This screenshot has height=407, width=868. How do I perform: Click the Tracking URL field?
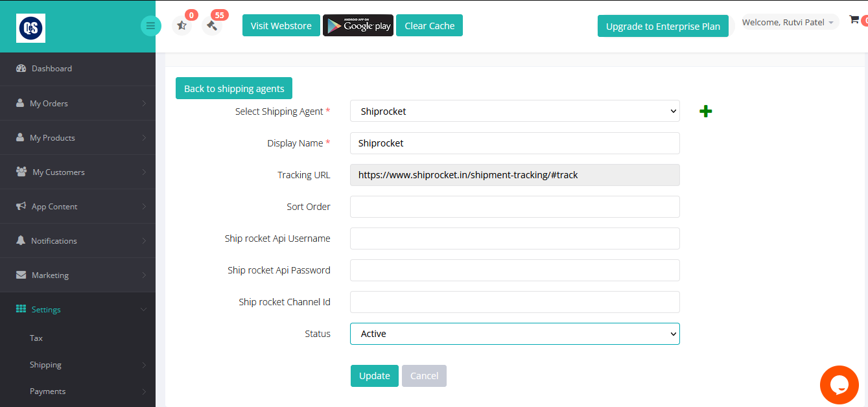pyautogui.click(x=515, y=175)
